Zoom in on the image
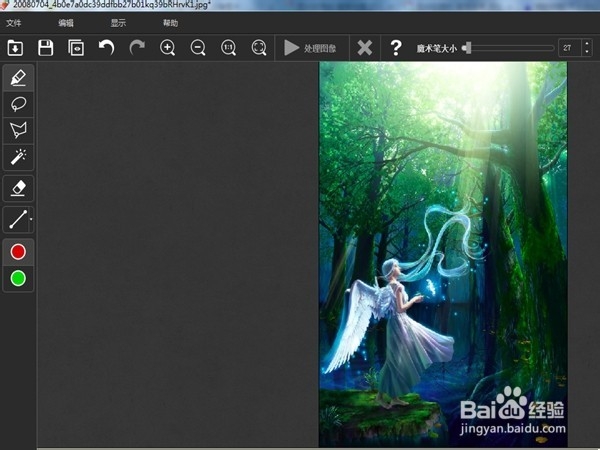Screen dimensions: 600x450 click(168, 48)
